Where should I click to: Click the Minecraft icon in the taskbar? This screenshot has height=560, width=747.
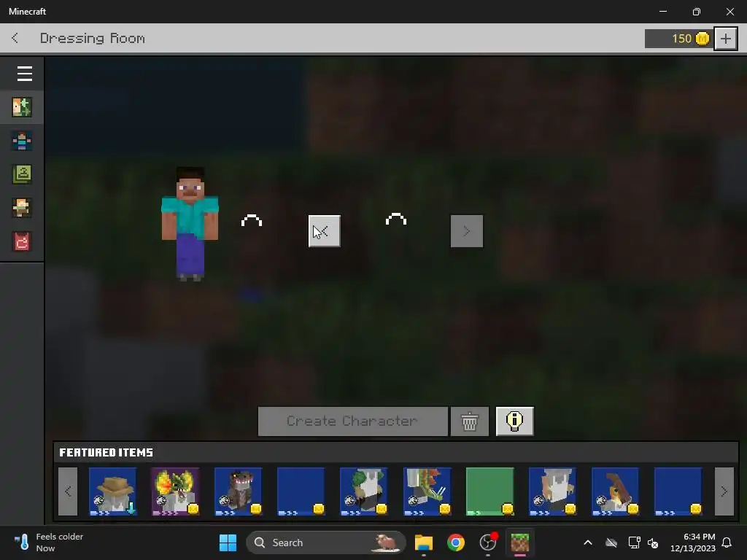pyautogui.click(x=519, y=542)
